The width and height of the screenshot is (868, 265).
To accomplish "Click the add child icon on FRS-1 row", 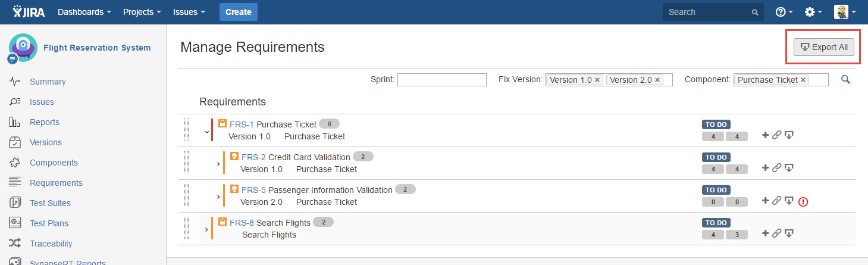I will (x=765, y=135).
